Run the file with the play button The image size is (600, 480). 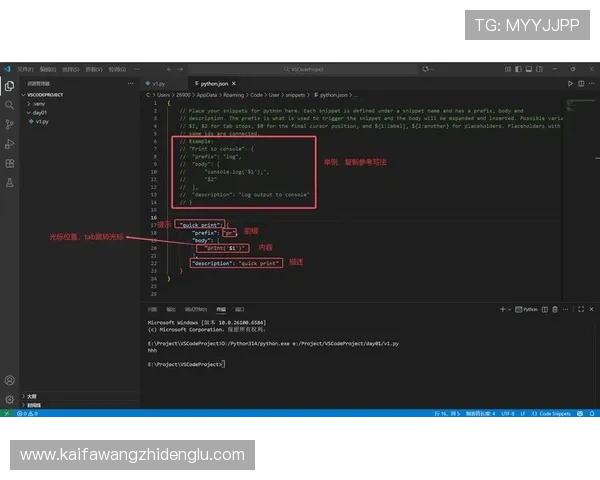[570, 84]
